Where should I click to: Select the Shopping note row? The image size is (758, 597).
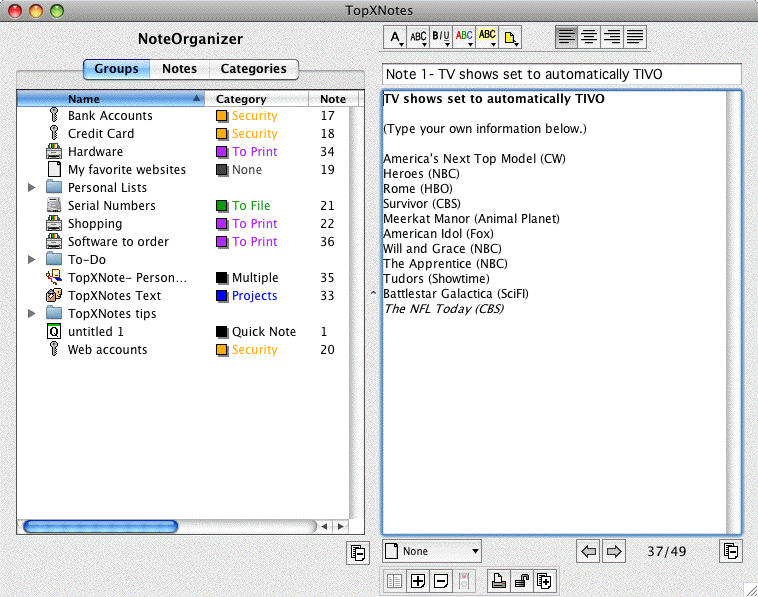pos(183,223)
